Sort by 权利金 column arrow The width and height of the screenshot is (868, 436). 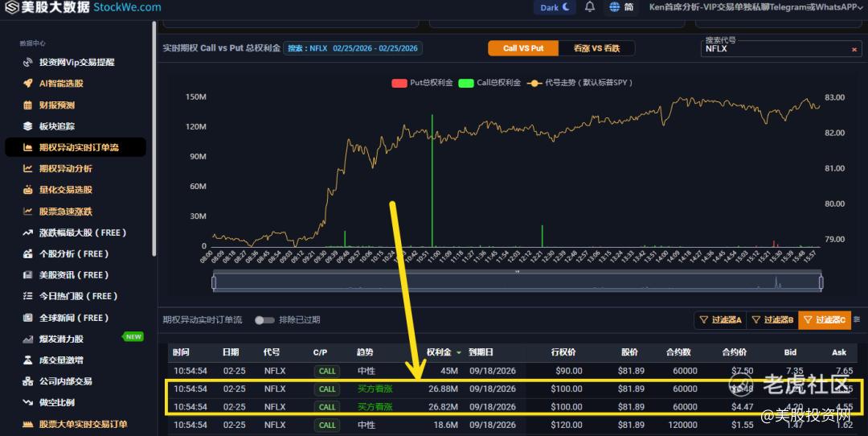[459, 353]
